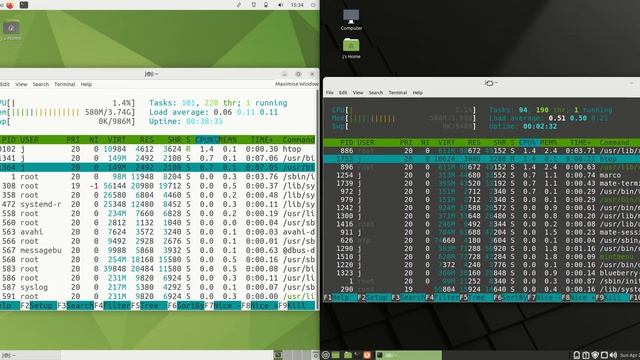640x360 pixels.
Task: Click F2 Setup in right htop
Action: pyautogui.click(x=374, y=298)
